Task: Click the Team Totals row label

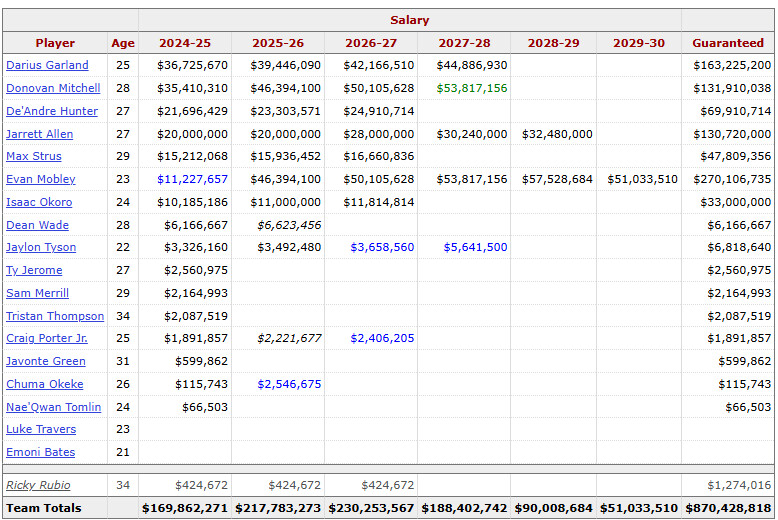Action: coord(44,508)
